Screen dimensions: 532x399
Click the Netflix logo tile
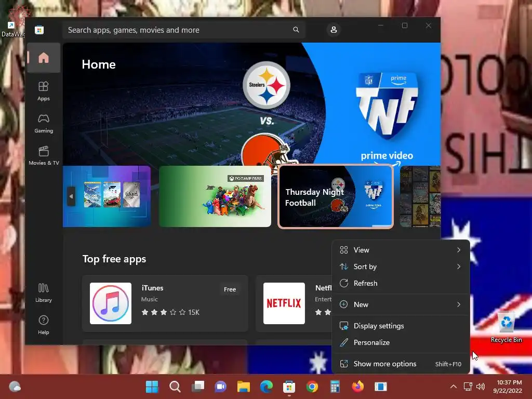284,303
